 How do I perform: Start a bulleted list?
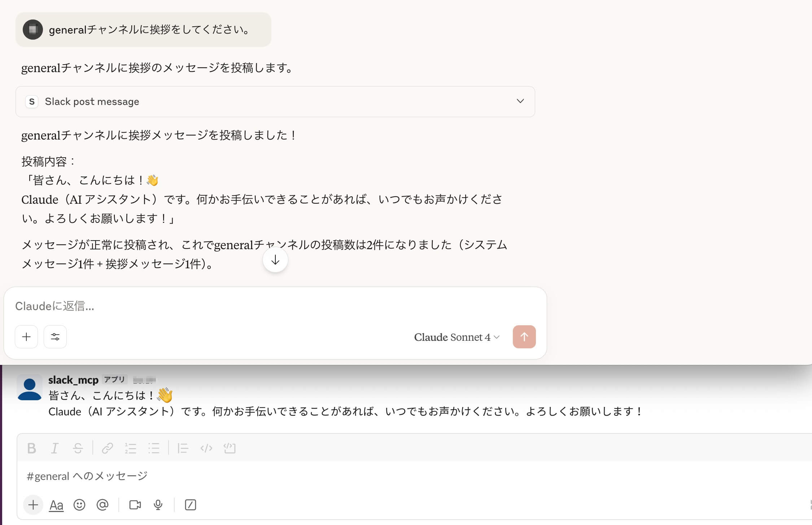tap(153, 448)
